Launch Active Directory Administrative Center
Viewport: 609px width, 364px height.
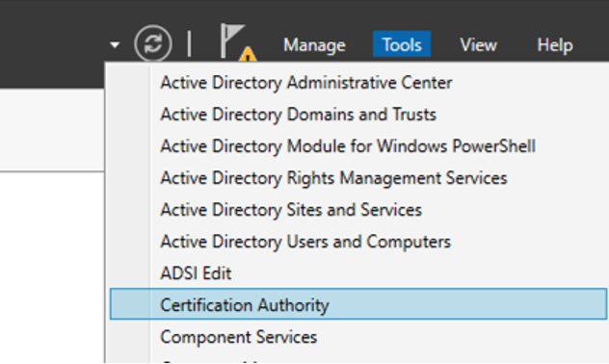click(358, 83)
